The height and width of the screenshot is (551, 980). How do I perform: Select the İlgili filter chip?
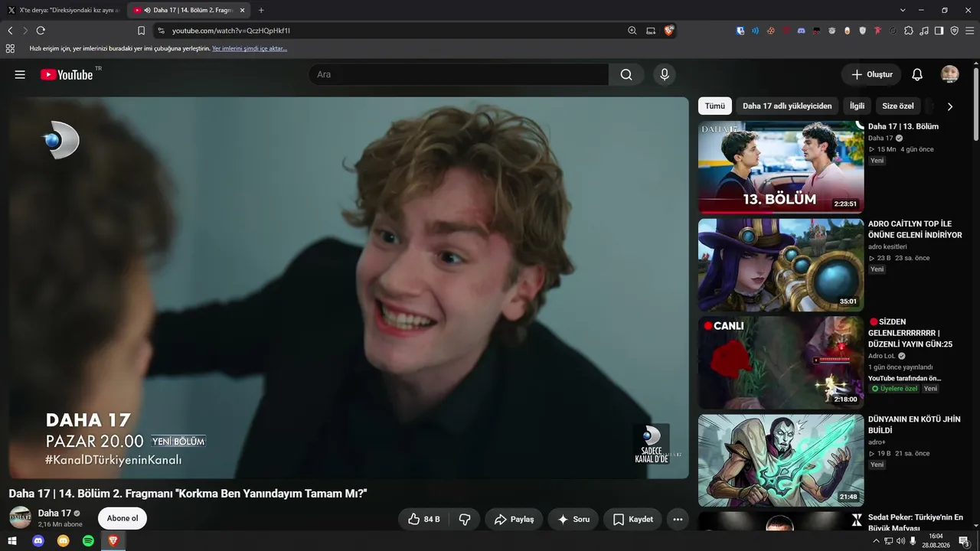click(857, 106)
